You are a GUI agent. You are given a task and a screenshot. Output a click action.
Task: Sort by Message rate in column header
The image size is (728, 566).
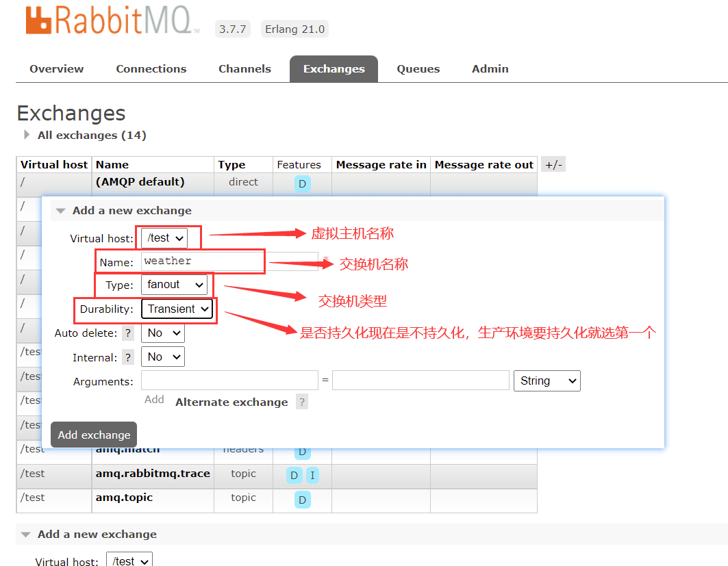pos(381,165)
